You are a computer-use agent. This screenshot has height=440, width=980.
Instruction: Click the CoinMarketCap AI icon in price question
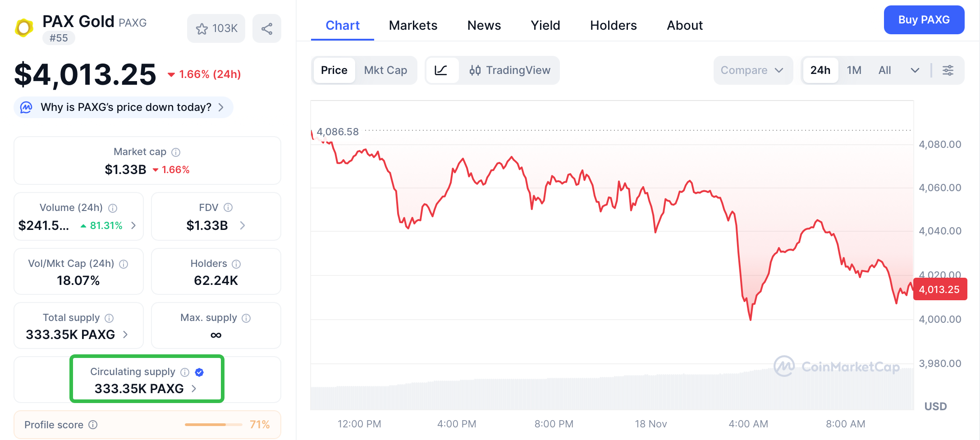(27, 107)
